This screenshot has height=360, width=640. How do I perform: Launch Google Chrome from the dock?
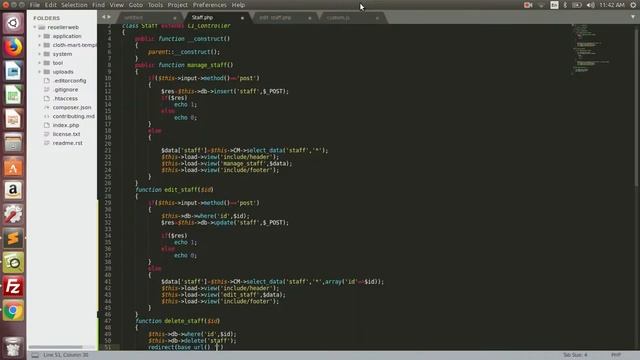(x=13, y=311)
